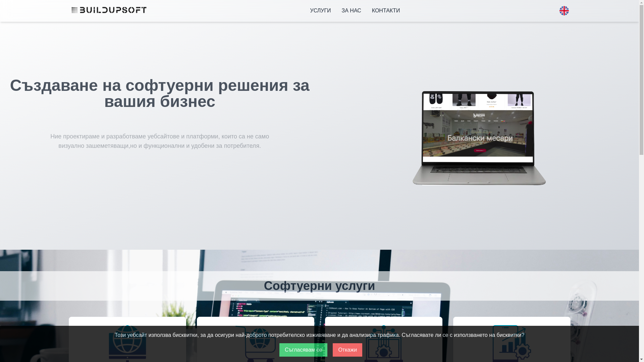Click the shopping cart e-commerce service icon
The height and width of the screenshot is (362, 644).
click(256, 343)
